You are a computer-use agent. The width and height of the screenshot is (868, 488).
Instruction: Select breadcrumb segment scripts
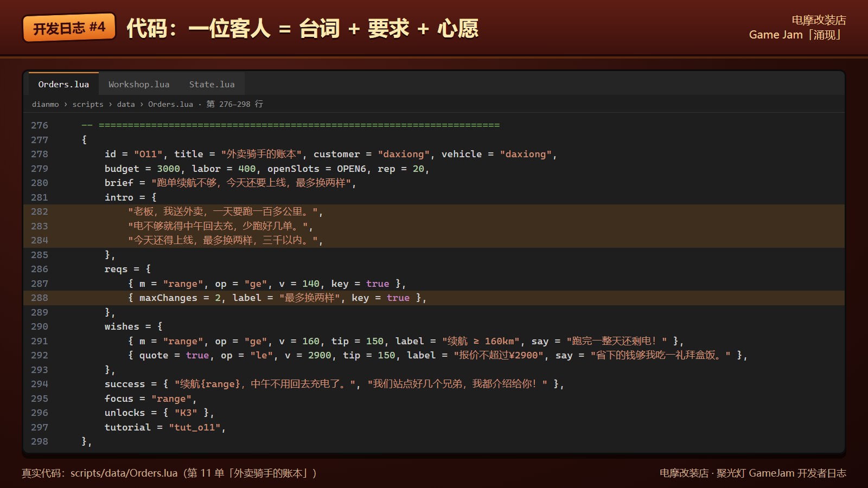88,104
